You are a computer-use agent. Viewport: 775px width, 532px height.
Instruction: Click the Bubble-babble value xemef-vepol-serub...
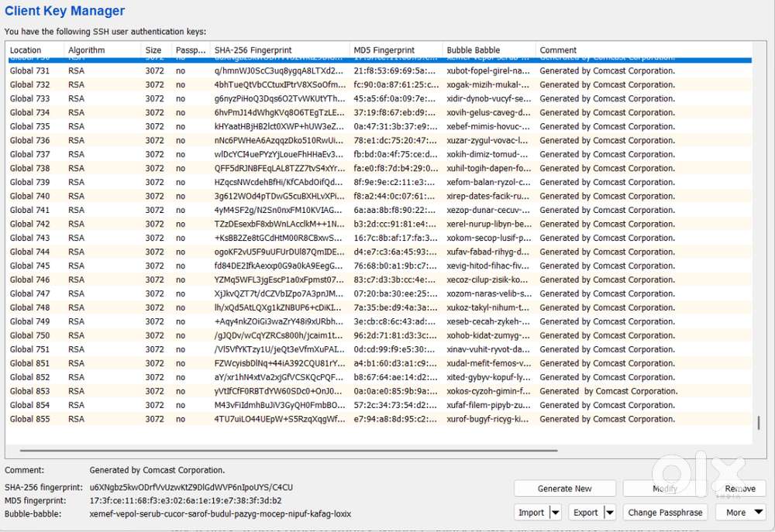pyautogui.click(x=220, y=513)
